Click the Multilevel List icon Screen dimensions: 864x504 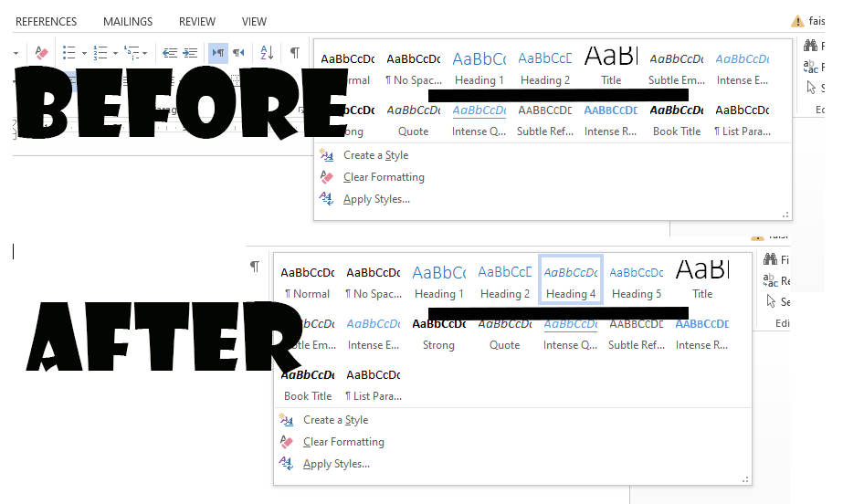pos(130,53)
